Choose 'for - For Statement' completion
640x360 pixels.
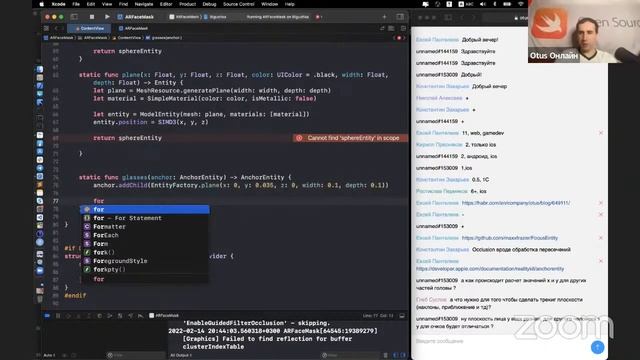pyautogui.click(x=145, y=218)
